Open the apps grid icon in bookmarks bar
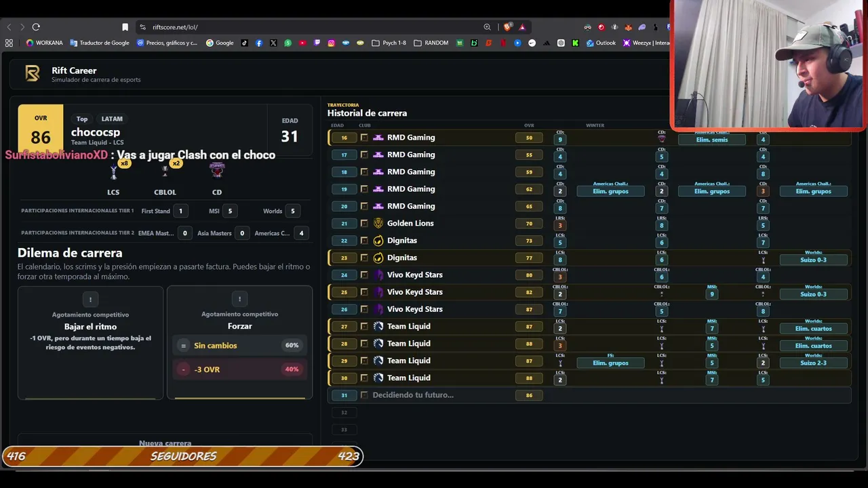Viewport: 868px width, 488px height. (9, 43)
